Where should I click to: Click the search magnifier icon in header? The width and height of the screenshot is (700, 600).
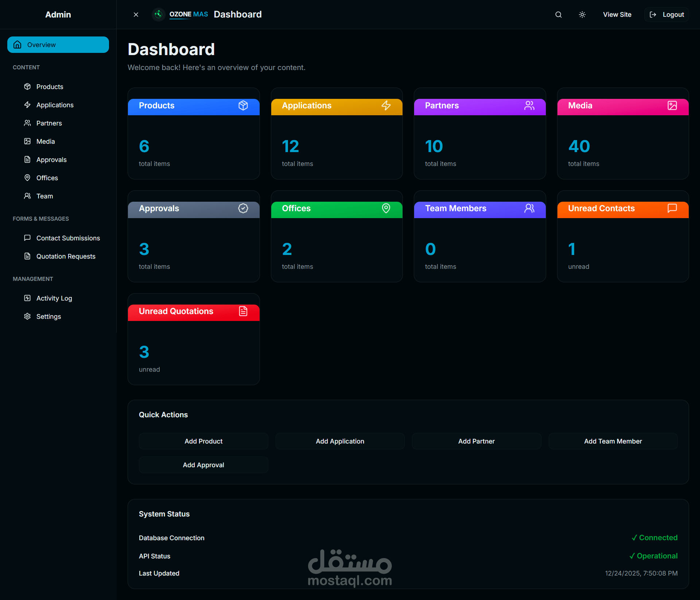click(x=558, y=15)
